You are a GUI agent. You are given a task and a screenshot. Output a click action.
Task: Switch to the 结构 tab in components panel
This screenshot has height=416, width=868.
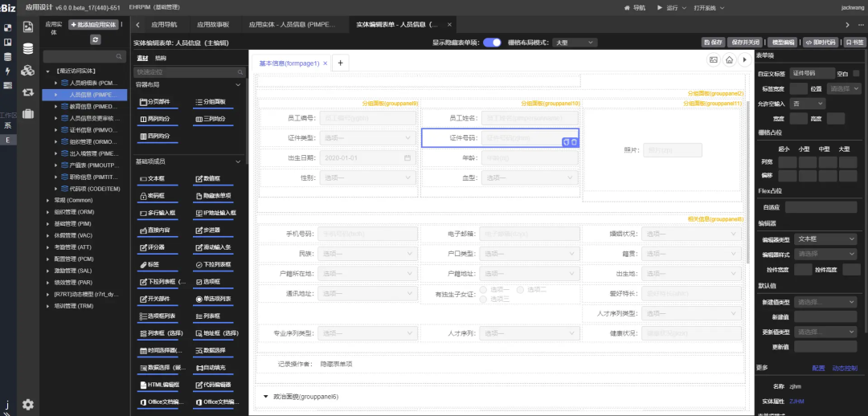click(161, 58)
